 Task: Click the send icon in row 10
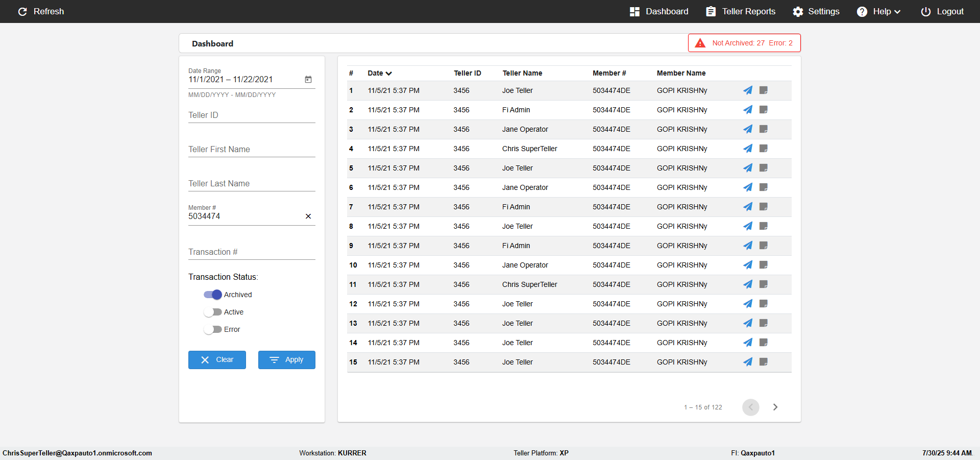748,265
